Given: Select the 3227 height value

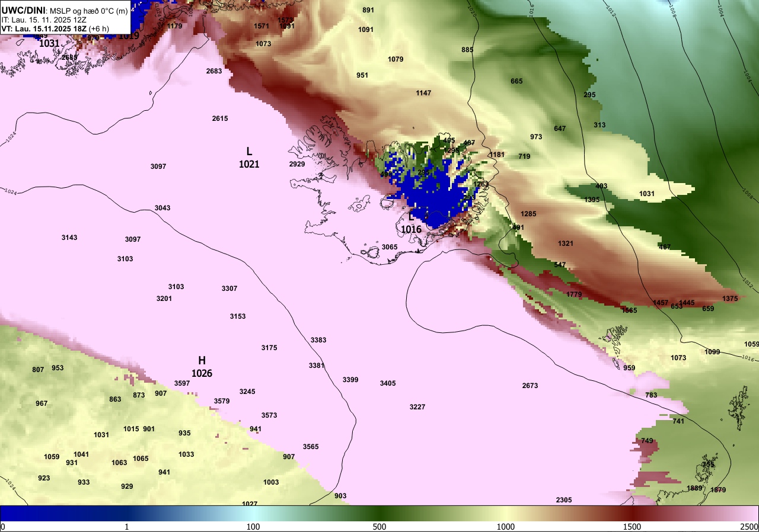Looking at the screenshot, I should pos(417,407).
